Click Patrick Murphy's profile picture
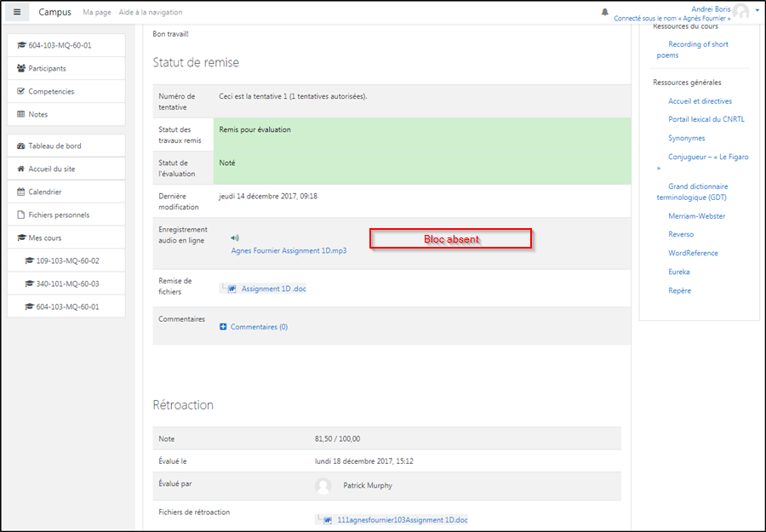 [323, 485]
